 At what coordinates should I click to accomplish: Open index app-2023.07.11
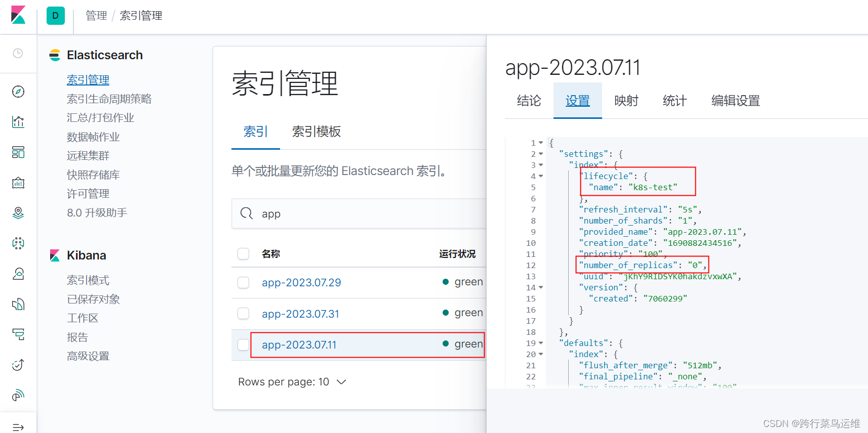point(299,344)
